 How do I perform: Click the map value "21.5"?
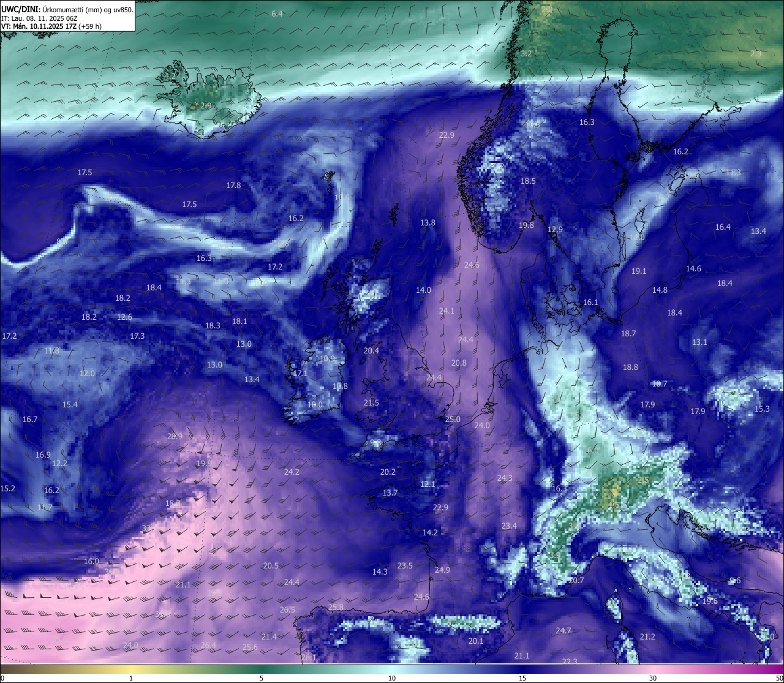(x=371, y=403)
